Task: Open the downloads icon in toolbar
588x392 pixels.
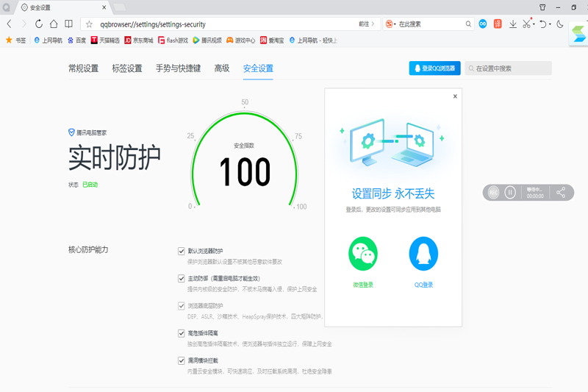Action: point(513,24)
